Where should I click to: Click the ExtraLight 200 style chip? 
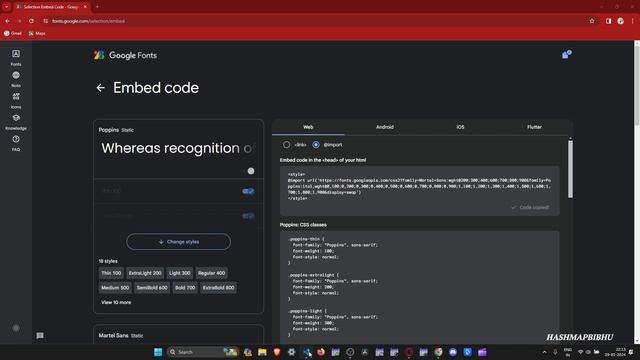[145, 273]
